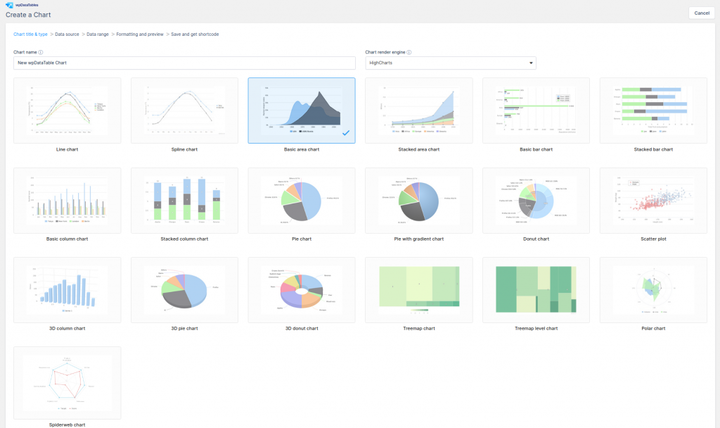
Task: Go to the Save and get shortcode step
Action: point(195,34)
